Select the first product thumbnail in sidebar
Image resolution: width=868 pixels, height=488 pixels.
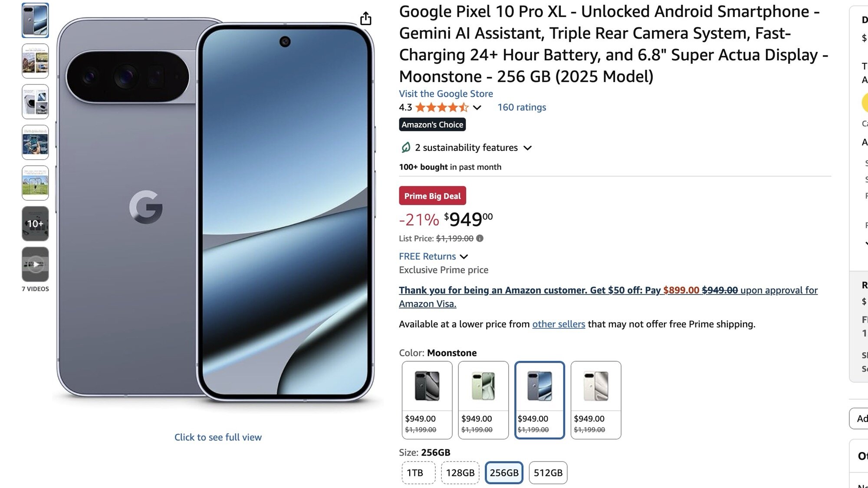tap(35, 20)
